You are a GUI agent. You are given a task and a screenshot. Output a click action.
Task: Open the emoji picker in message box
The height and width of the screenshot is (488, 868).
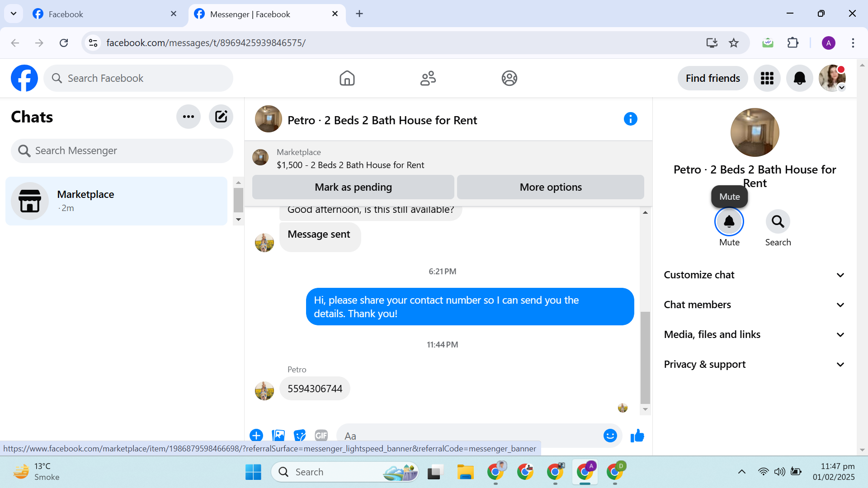coord(610,436)
